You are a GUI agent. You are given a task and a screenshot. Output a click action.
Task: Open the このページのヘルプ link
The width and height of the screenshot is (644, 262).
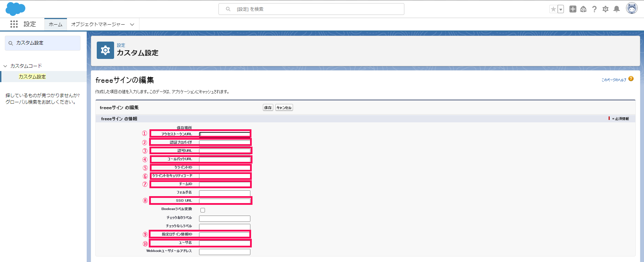[x=614, y=80]
